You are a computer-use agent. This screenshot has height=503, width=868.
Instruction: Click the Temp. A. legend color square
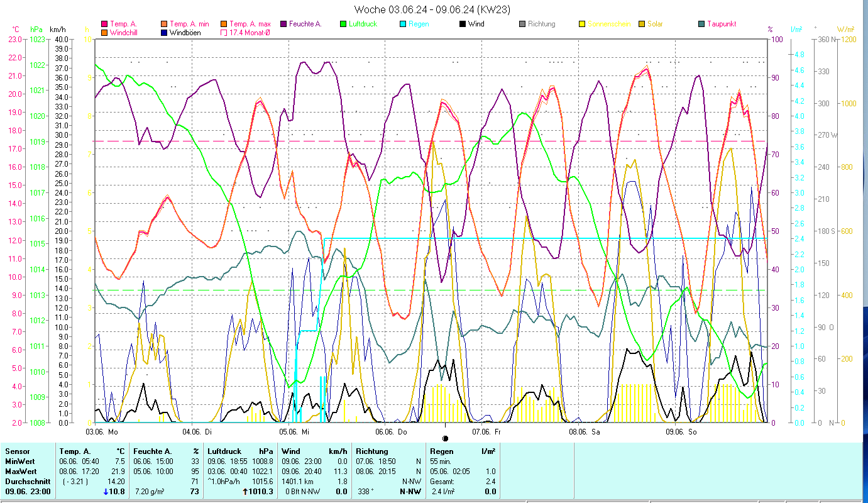click(x=104, y=25)
